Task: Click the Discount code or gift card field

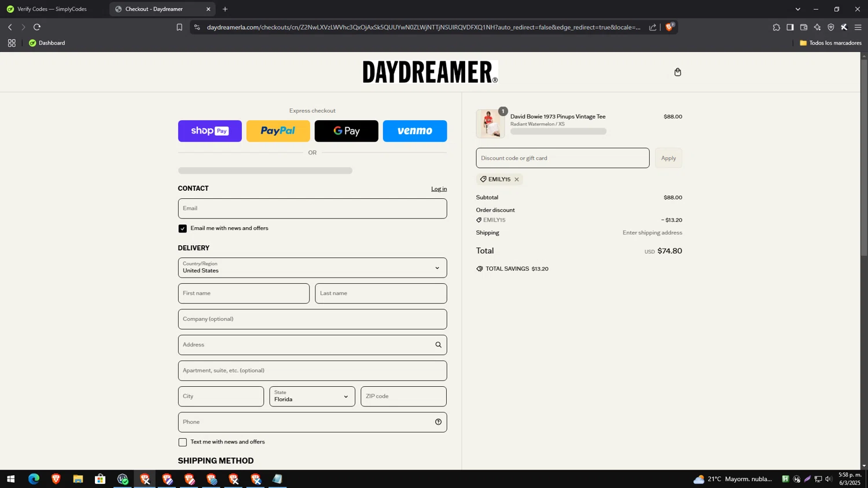Action: [x=562, y=158]
